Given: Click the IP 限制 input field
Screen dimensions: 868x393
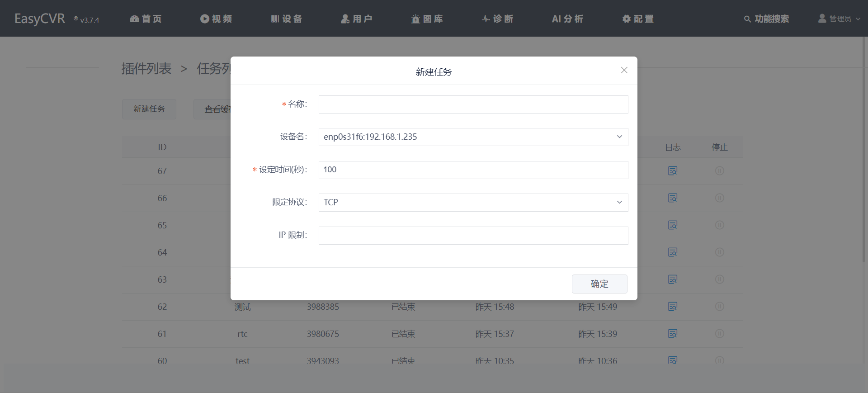Looking at the screenshot, I should (473, 236).
